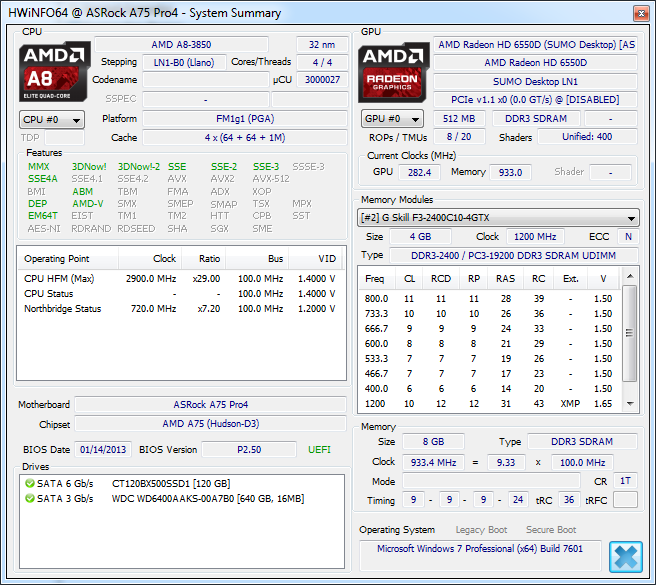
Task: Open the GPU #0 selector dropdown
Action: [394, 119]
